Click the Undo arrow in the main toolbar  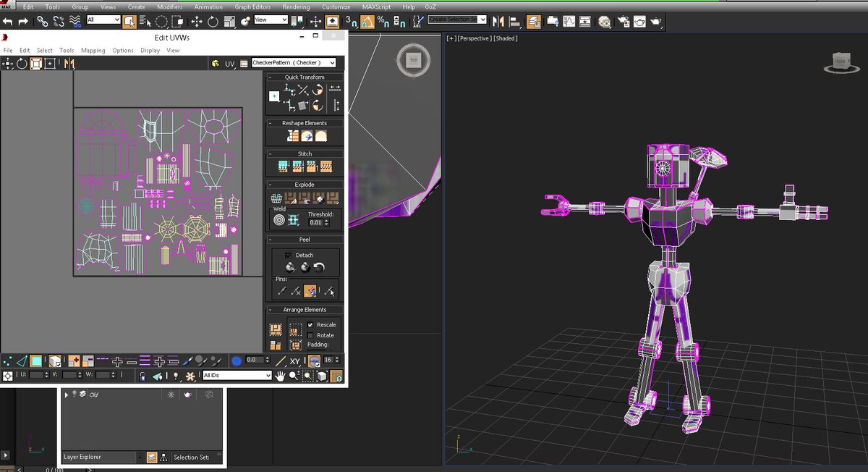(x=7, y=22)
